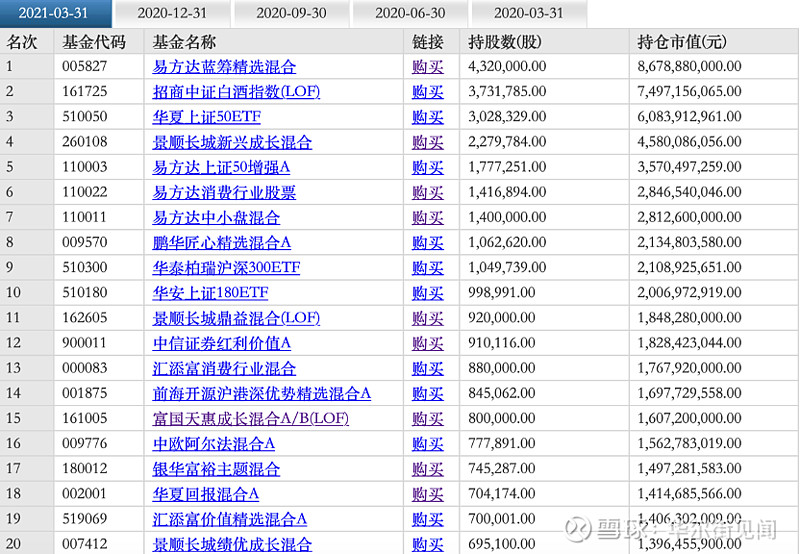Select the market value 1,497,281,583.00
This screenshot has width=800, height=554.
pyautogui.click(x=689, y=468)
